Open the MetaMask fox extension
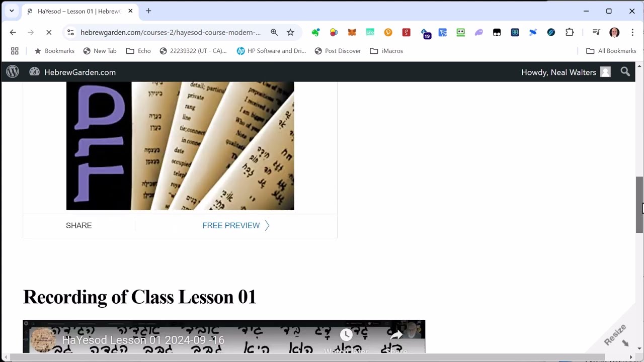The image size is (644, 362). [352, 32]
